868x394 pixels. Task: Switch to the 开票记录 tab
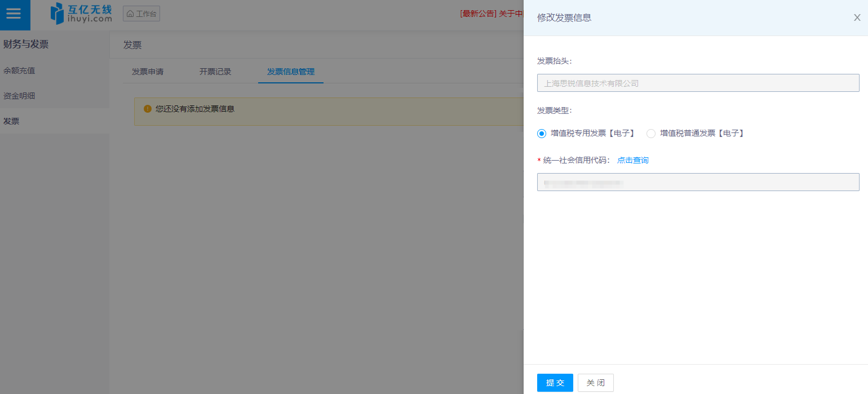click(x=215, y=72)
